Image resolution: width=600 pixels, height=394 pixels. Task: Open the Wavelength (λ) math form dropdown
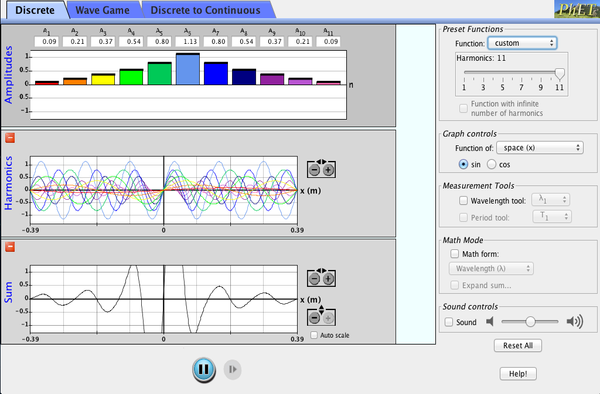[491, 269]
